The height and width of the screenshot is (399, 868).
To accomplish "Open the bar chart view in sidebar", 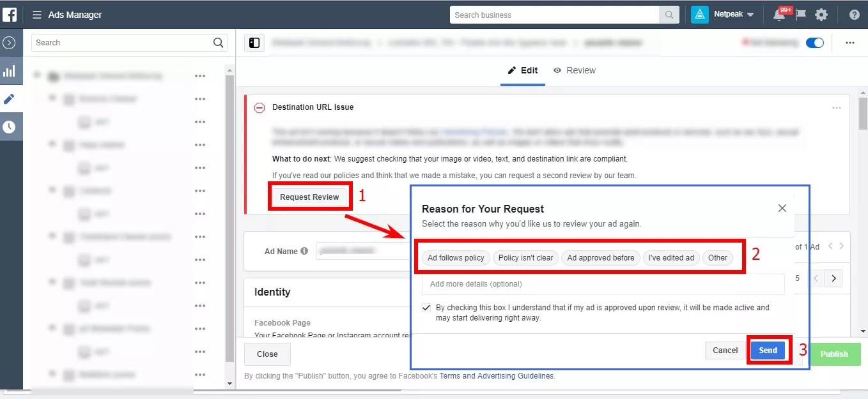I will (x=9, y=71).
